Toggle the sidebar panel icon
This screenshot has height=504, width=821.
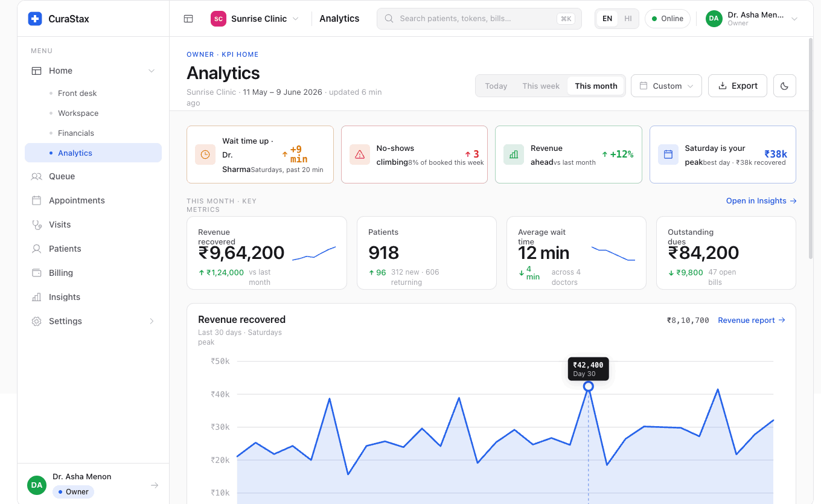(188, 19)
